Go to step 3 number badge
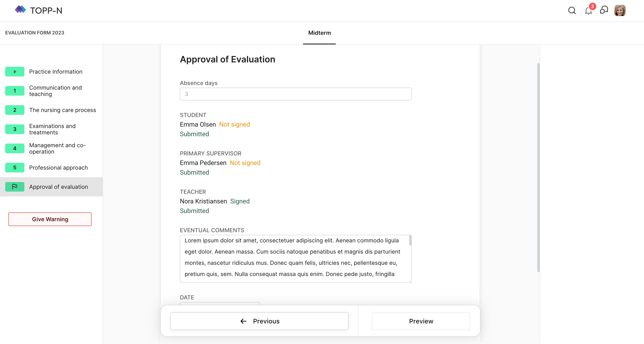 15,129
